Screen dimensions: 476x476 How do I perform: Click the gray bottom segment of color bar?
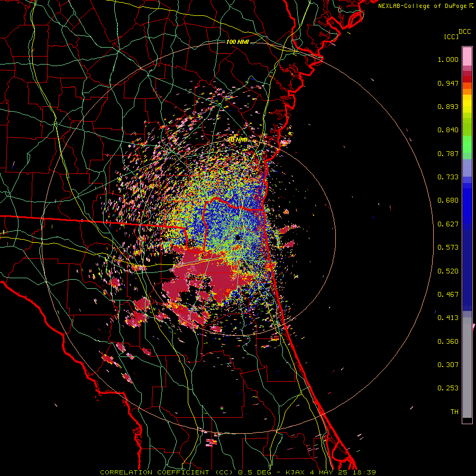[x=467, y=368]
